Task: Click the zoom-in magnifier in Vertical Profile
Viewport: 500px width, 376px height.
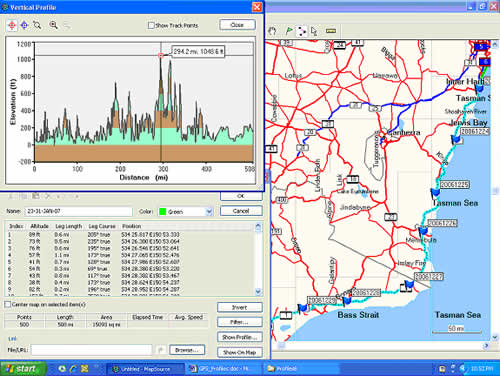Action: pyautogui.click(x=53, y=25)
